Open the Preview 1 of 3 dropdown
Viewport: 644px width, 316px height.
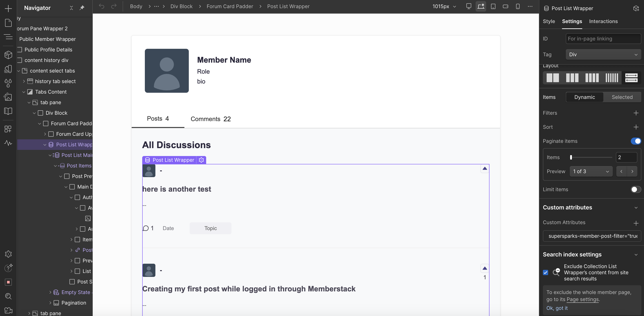point(591,171)
